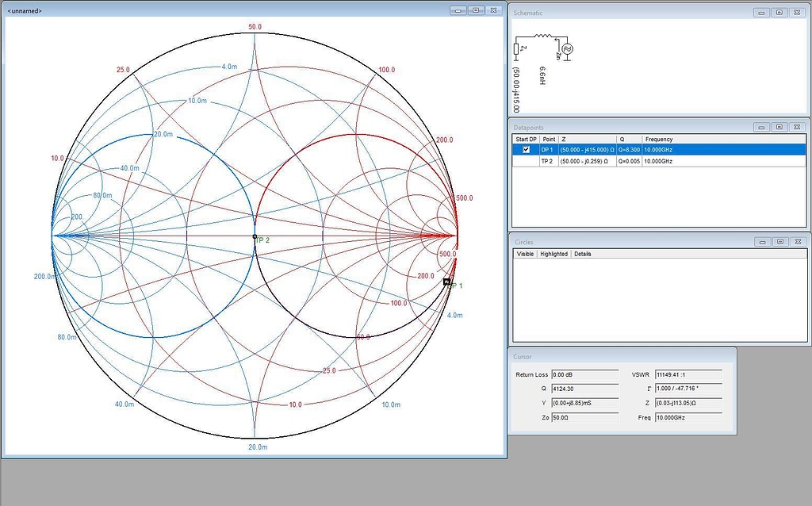Sort by the Frequency column header
The height and width of the screenshot is (506, 812).
(659, 140)
